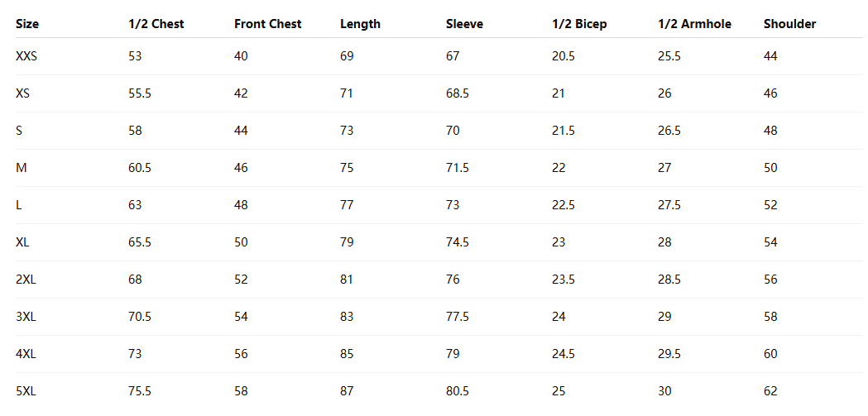The height and width of the screenshot is (416, 868).
Task: Click the shoulder value 62 for 5XL
Action: (770, 391)
